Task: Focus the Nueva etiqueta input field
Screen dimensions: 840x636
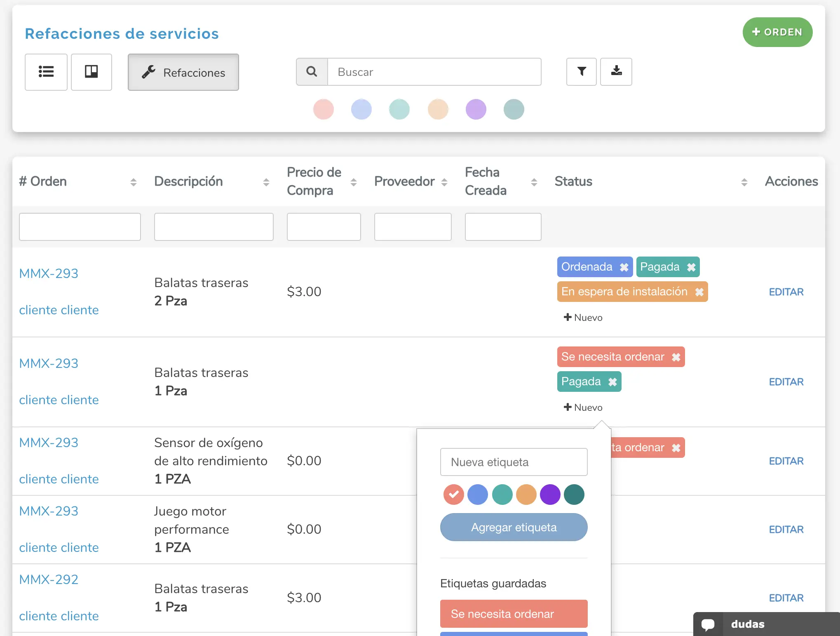Action: click(x=514, y=462)
